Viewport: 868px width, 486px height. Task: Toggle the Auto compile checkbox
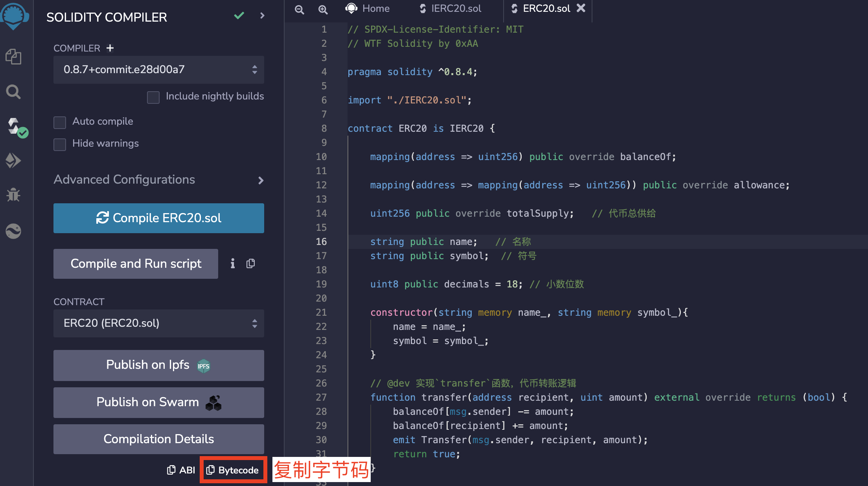tap(60, 121)
